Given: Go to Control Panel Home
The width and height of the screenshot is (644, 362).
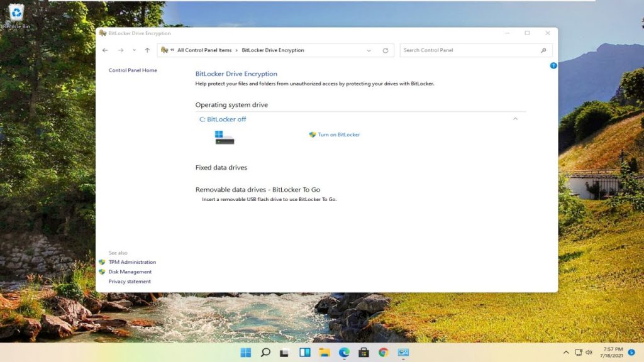Looking at the screenshot, I should 133,70.
